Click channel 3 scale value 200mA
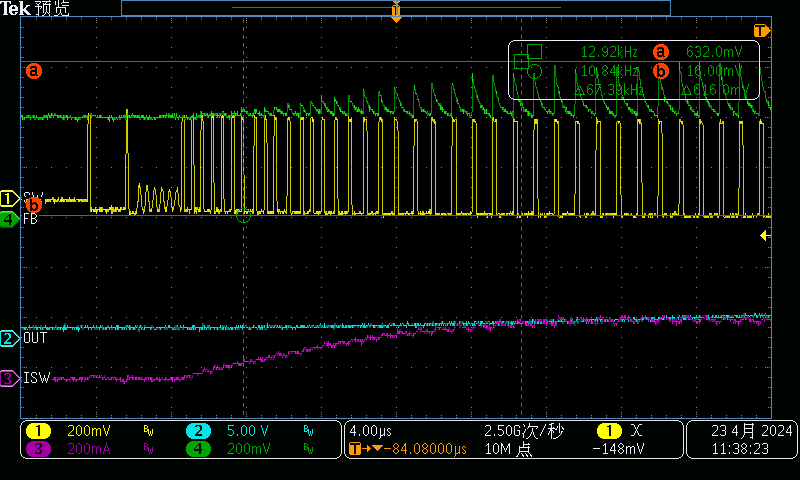The image size is (800, 480). [x=87, y=449]
